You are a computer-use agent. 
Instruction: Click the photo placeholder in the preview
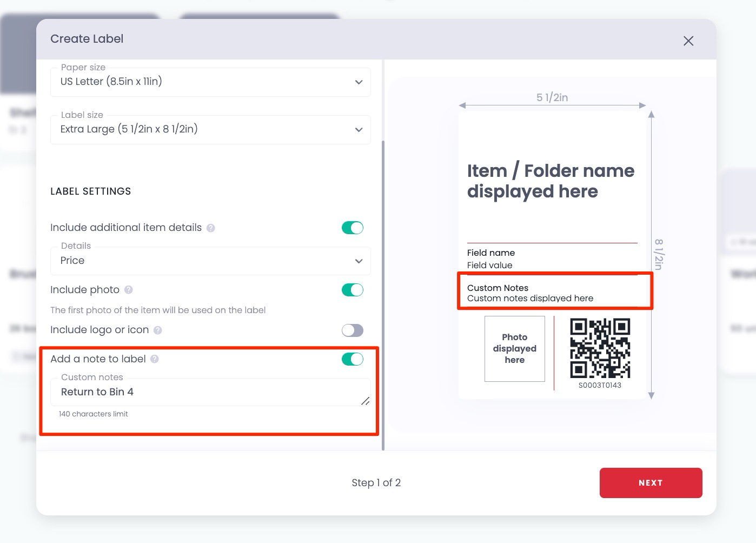coord(514,348)
